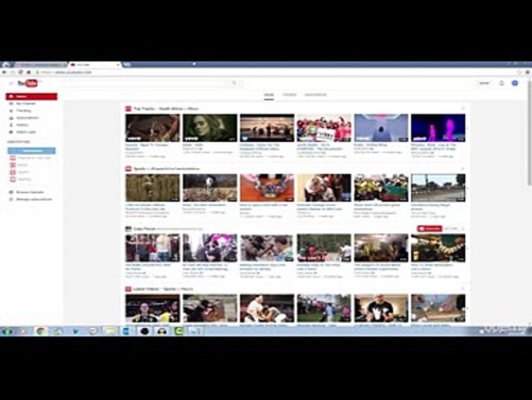Click the black circle taskbar icon
The width and height of the screenshot is (532, 400).
point(145,331)
